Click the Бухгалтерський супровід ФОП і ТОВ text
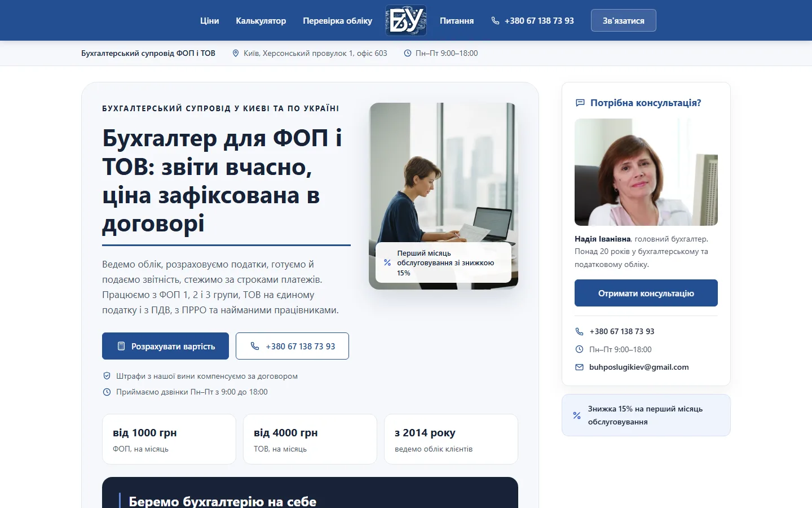 148,53
